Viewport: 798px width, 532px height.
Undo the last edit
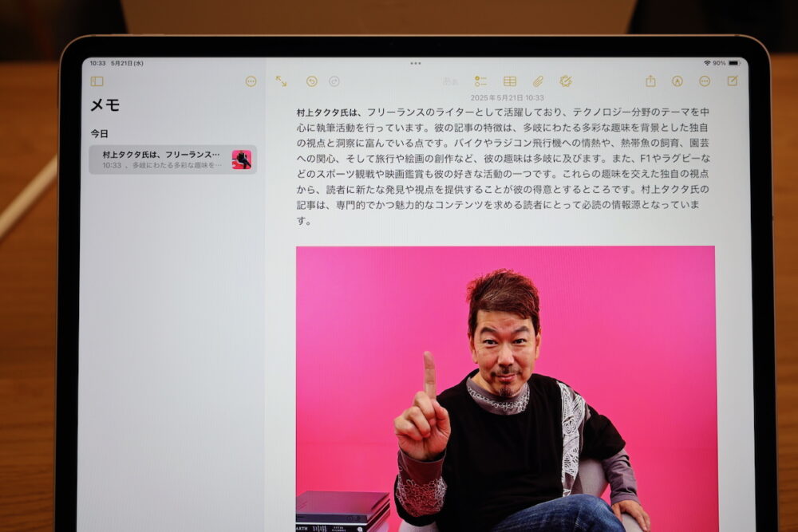[x=312, y=81]
